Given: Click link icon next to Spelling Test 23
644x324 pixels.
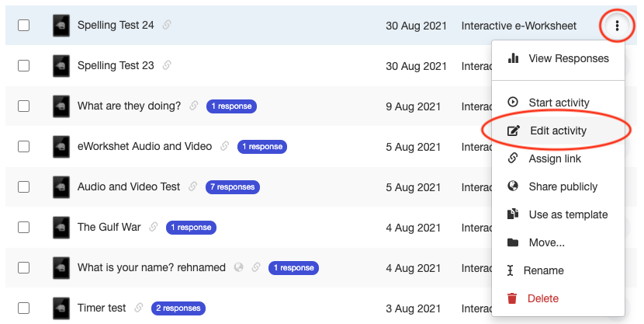Looking at the screenshot, I should (x=167, y=65).
